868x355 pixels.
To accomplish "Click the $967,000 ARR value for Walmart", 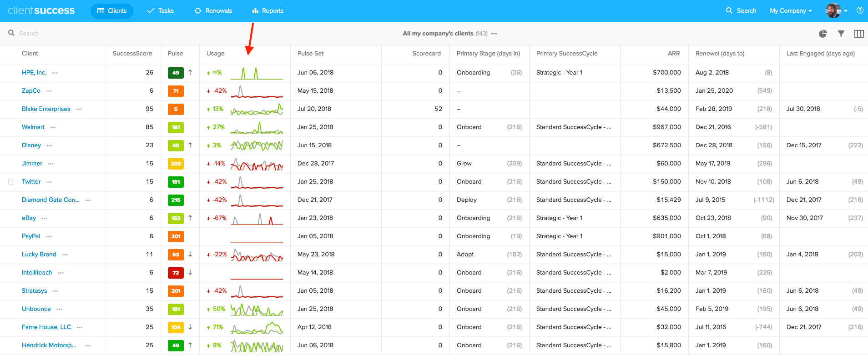I will point(667,127).
